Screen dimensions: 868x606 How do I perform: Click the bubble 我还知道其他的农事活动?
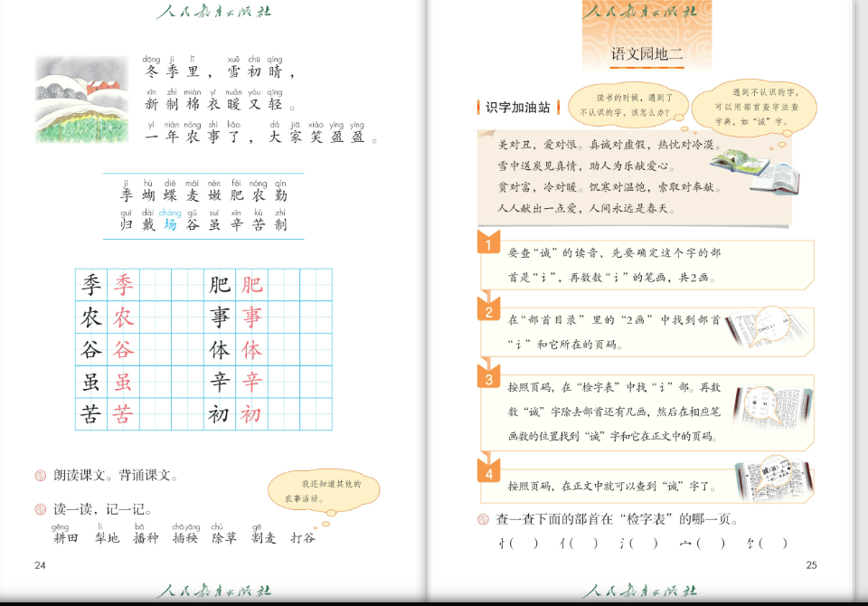[324, 491]
